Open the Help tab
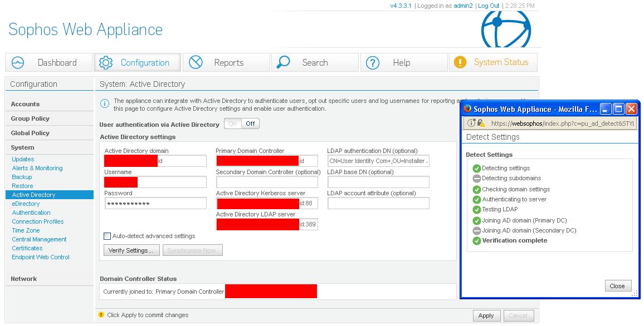 click(x=404, y=62)
